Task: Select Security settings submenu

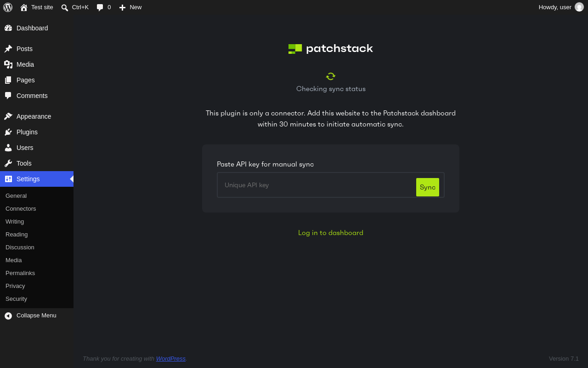Action: coord(16,299)
